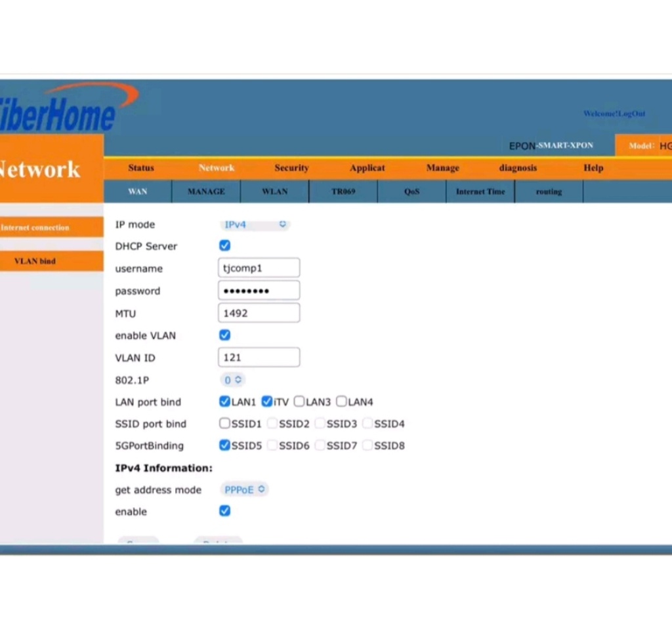The height and width of the screenshot is (620, 672).
Task: Open the QoS sub-tab
Action: click(412, 192)
